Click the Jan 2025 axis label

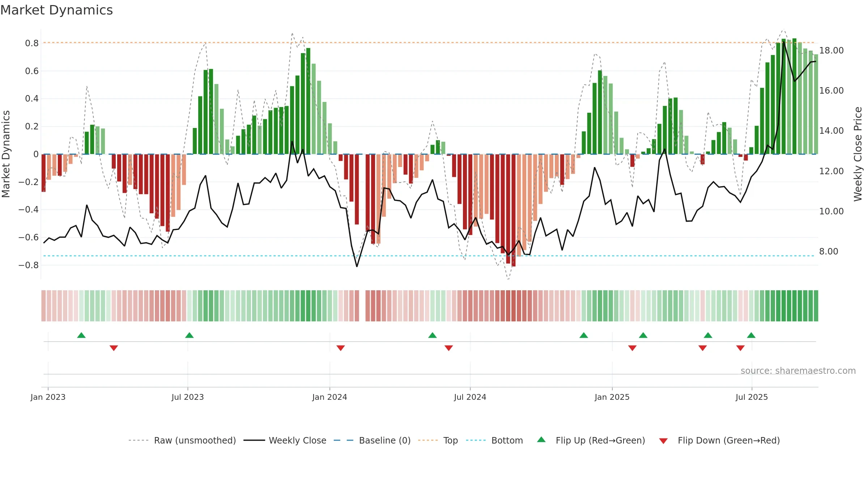[x=612, y=397]
